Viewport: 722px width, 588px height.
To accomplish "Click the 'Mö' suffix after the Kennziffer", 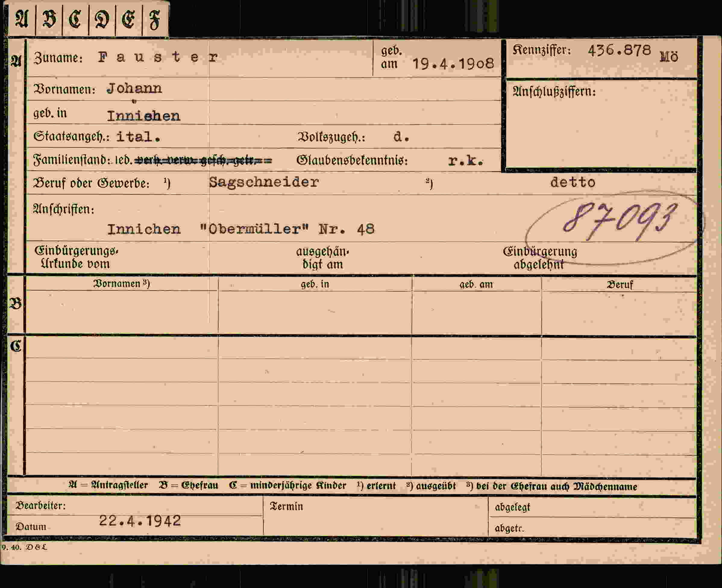I will 669,56.
